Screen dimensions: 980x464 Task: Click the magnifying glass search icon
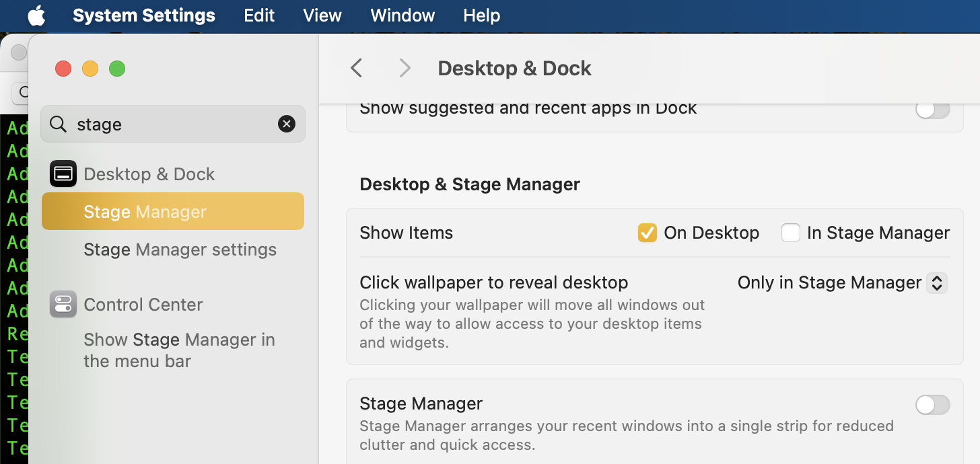[59, 124]
